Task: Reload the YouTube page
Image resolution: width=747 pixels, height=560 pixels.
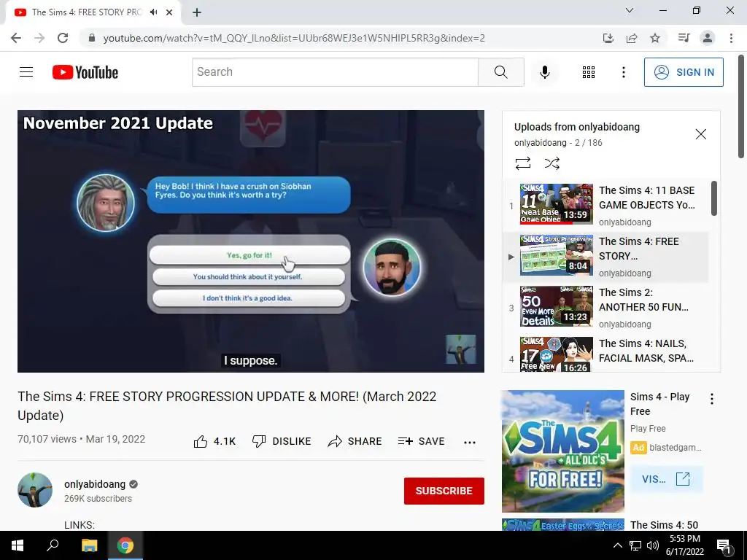Action: pyautogui.click(x=63, y=38)
